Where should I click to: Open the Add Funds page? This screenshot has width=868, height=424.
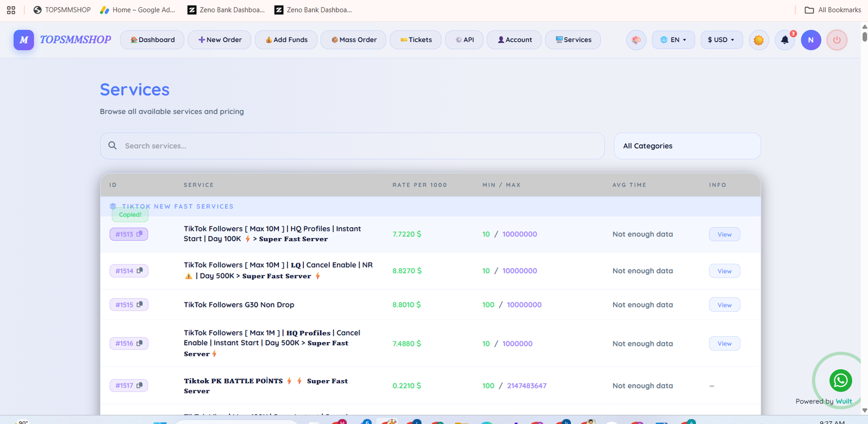tap(286, 40)
